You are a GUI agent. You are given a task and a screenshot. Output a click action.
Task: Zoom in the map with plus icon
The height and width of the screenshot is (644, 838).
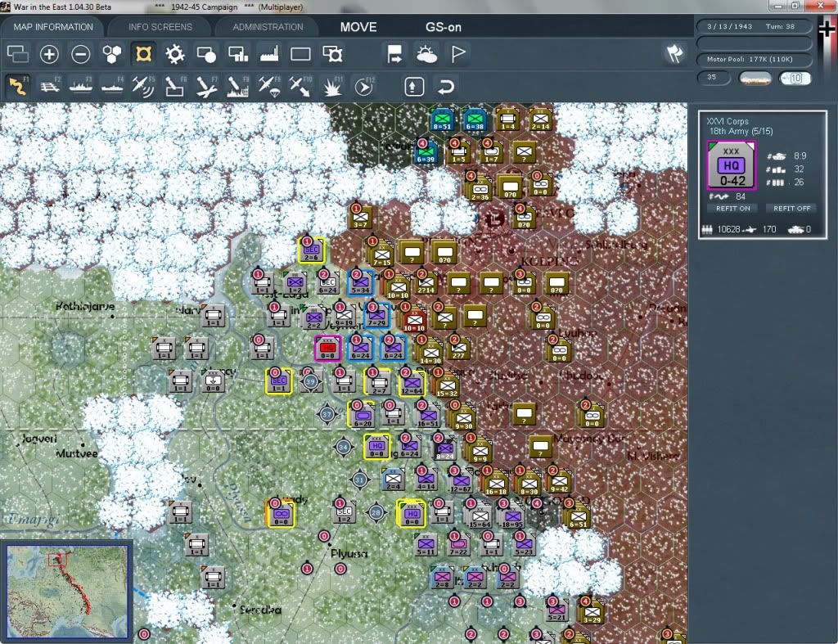pos(49,54)
